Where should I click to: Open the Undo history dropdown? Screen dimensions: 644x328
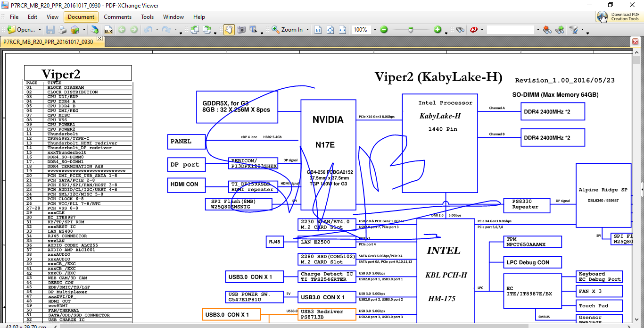pos(157,30)
